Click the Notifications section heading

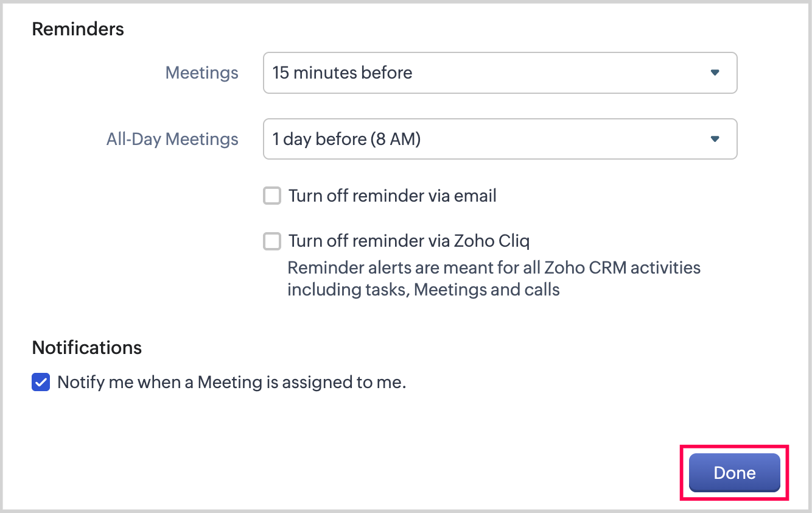pos(87,348)
